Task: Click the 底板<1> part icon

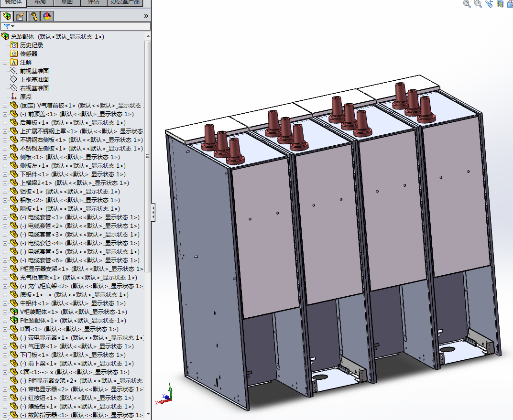Action: tap(14, 294)
